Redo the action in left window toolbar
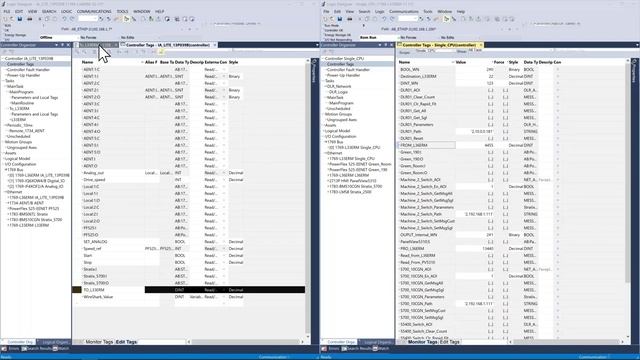640x360 pixels. pos(72,19)
